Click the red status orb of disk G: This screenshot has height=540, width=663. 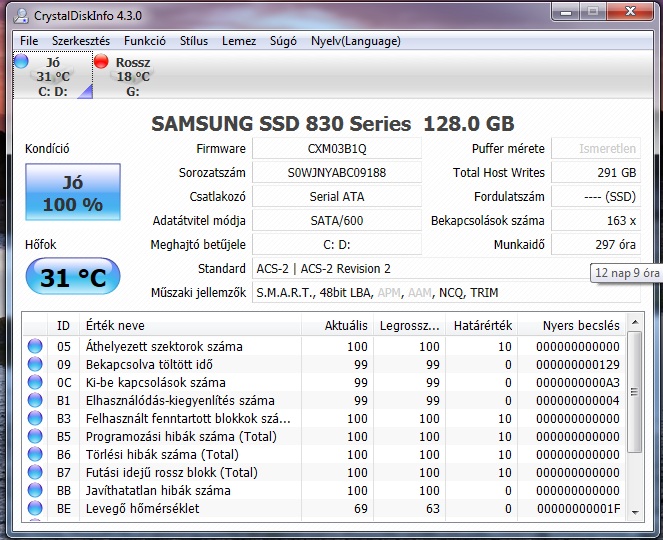[101, 61]
